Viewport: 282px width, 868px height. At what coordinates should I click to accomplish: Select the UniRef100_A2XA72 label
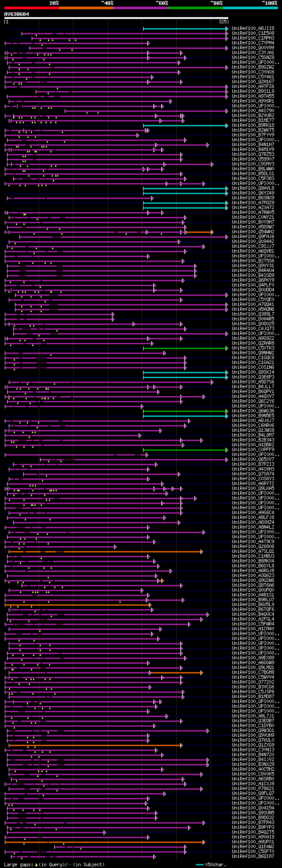pyautogui.click(x=253, y=207)
